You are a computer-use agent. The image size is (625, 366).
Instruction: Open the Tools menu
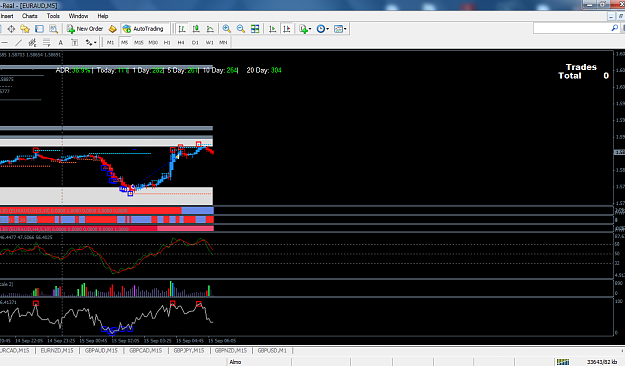(53, 16)
